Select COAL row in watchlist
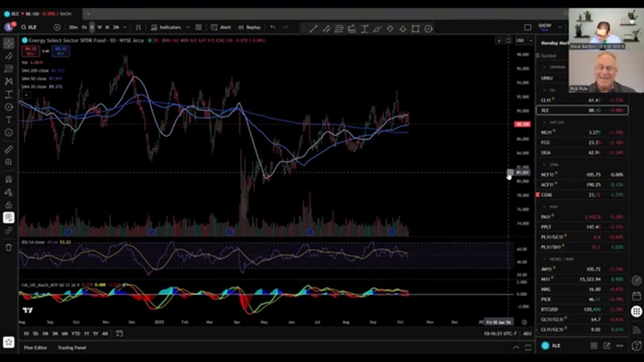644x362 pixels. (583, 195)
